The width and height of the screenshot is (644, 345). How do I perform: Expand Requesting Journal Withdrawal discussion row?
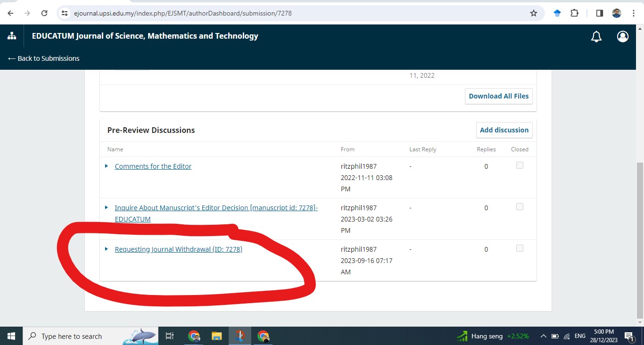[107, 249]
